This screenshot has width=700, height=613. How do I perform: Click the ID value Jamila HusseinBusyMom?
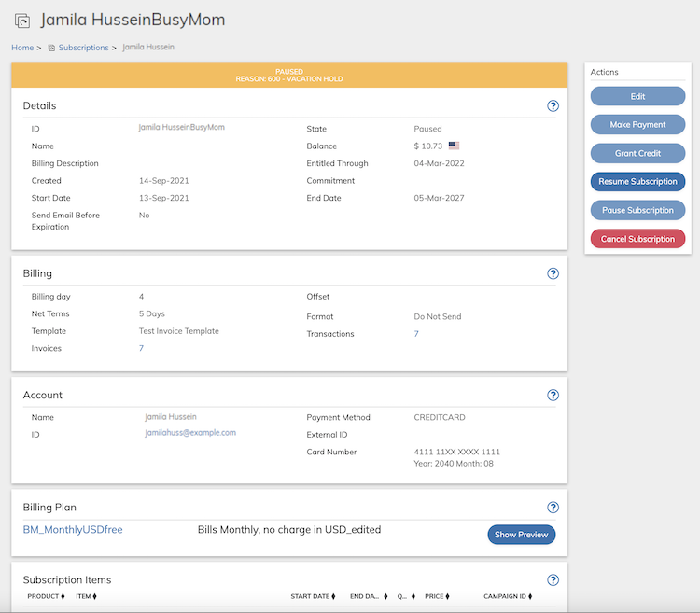point(181,127)
